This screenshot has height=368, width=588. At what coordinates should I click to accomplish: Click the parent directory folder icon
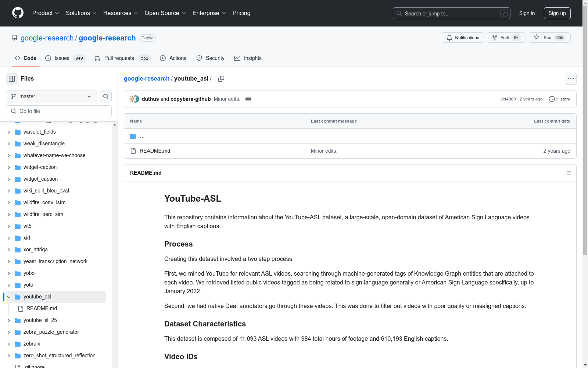click(x=133, y=136)
